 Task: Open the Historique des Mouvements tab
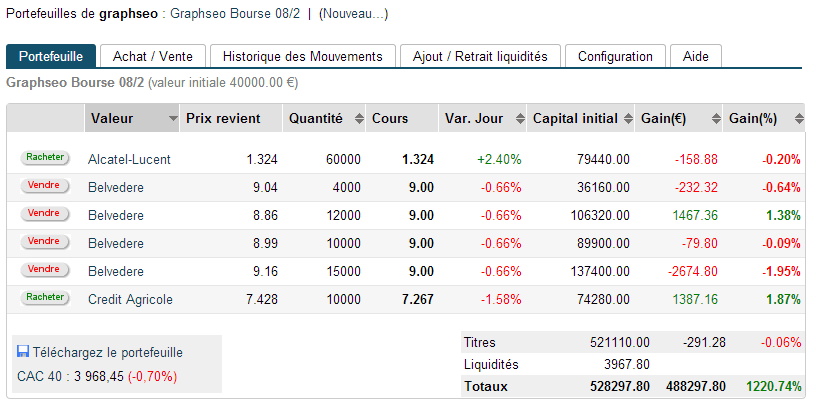303,57
